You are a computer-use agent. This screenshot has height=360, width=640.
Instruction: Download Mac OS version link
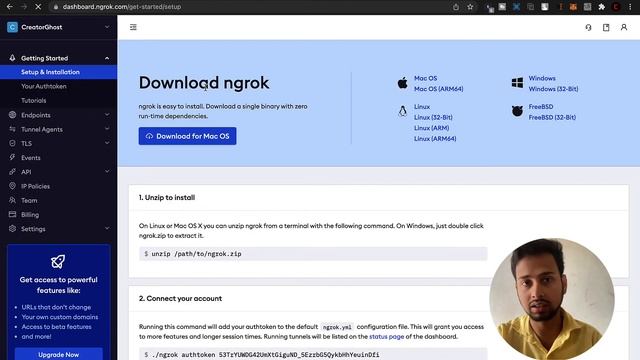click(425, 78)
